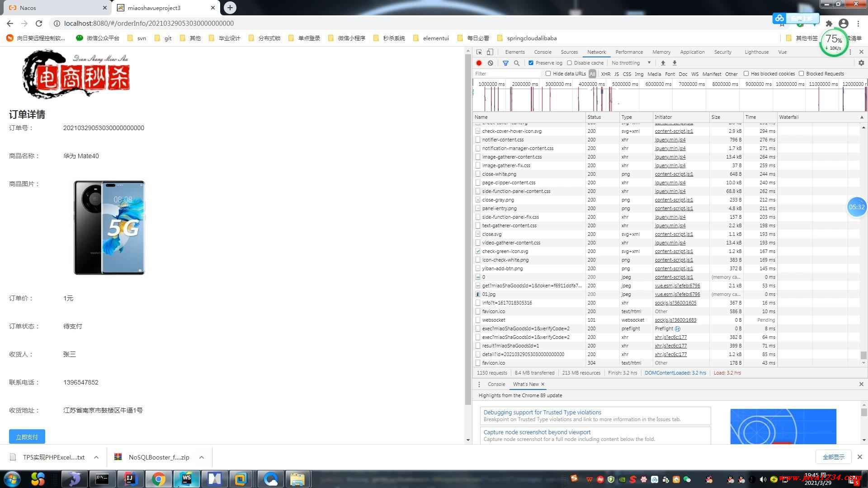
Task: Check Has blocked cookies filter
Action: [x=746, y=74]
